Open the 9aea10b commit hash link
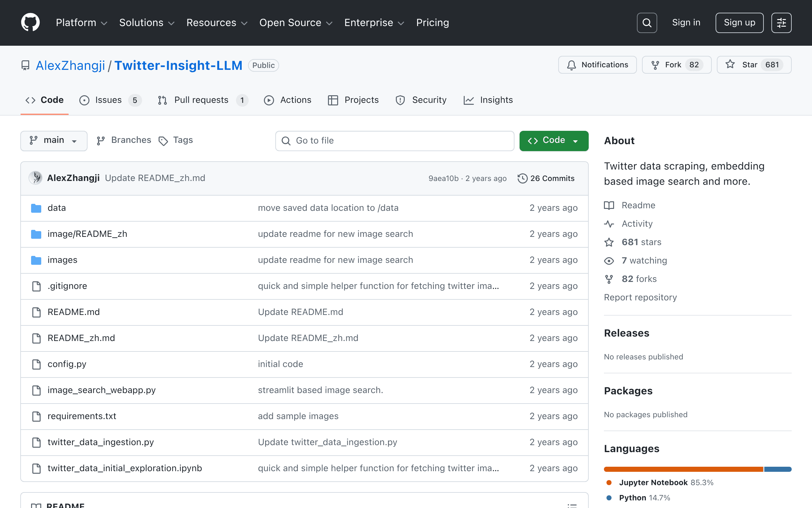This screenshot has width=812, height=508. [443, 178]
